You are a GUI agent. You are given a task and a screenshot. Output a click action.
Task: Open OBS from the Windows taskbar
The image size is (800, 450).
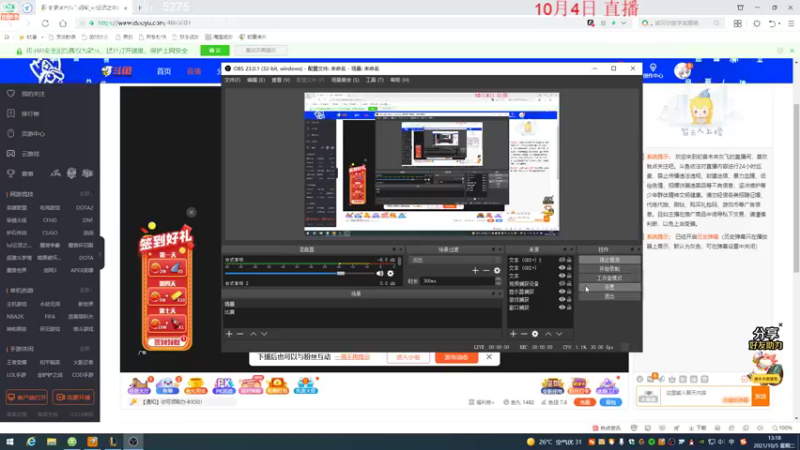[133, 442]
